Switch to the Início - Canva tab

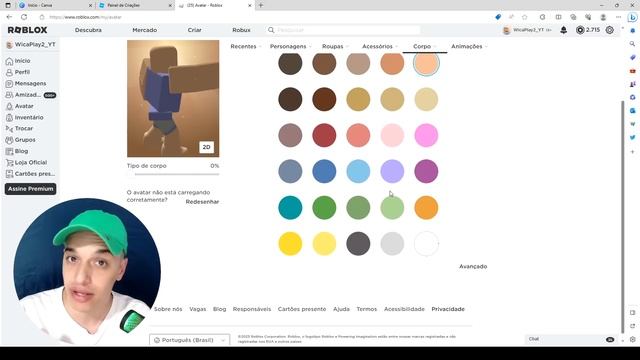coord(55,5)
